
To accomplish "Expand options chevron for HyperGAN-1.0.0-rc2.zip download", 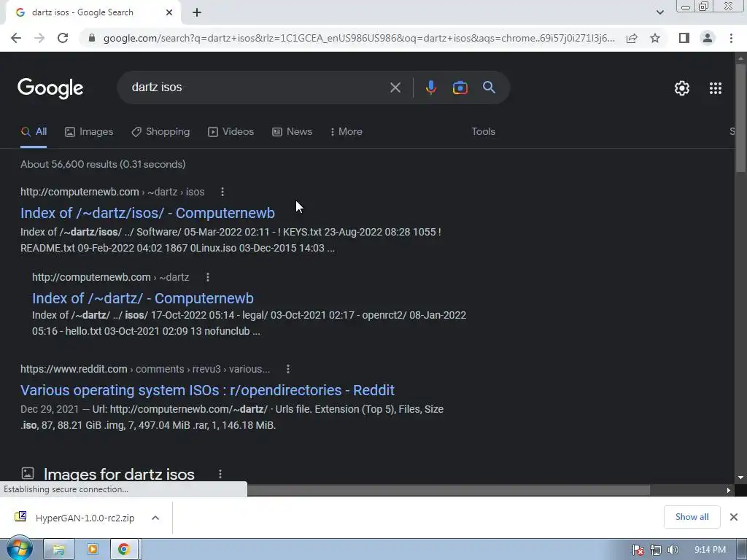I will [x=155, y=518].
